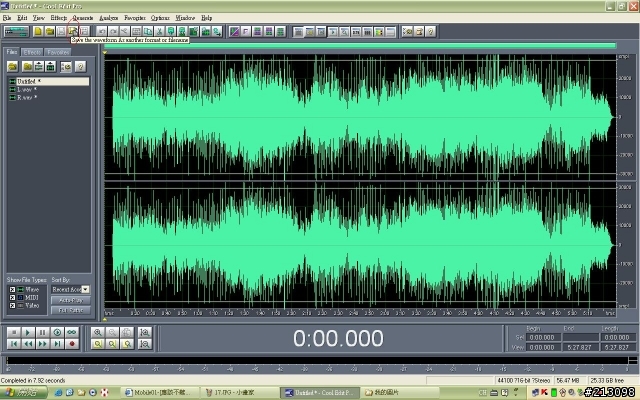Click the Play to End circled button
Image resolution: width=640 pixels, height=400 pixels.
point(57,332)
